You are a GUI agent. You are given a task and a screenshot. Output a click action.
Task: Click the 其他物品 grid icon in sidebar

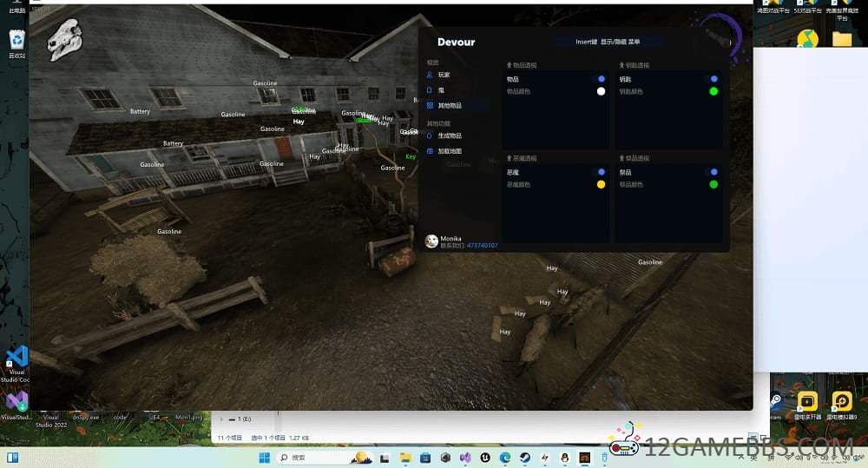tap(430, 105)
